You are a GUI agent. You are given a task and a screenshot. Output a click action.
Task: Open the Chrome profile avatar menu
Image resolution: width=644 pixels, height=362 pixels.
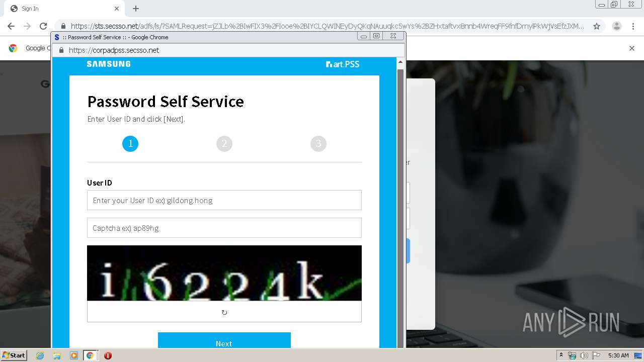click(617, 26)
